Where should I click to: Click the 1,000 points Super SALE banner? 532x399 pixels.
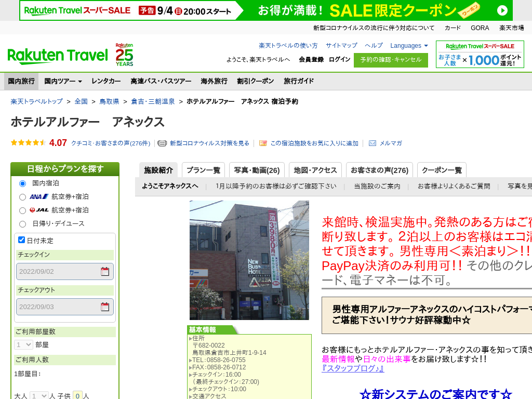[480, 54]
